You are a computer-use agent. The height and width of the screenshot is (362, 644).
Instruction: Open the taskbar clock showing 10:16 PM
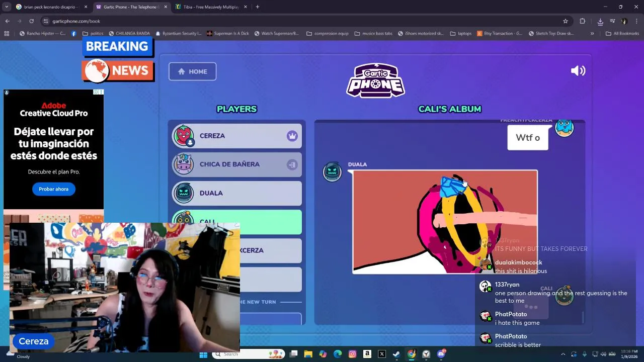[629, 353]
